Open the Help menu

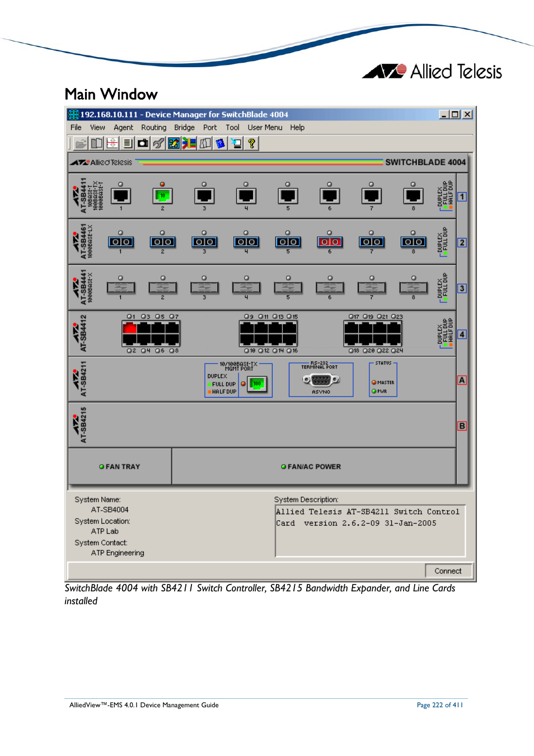(x=297, y=128)
